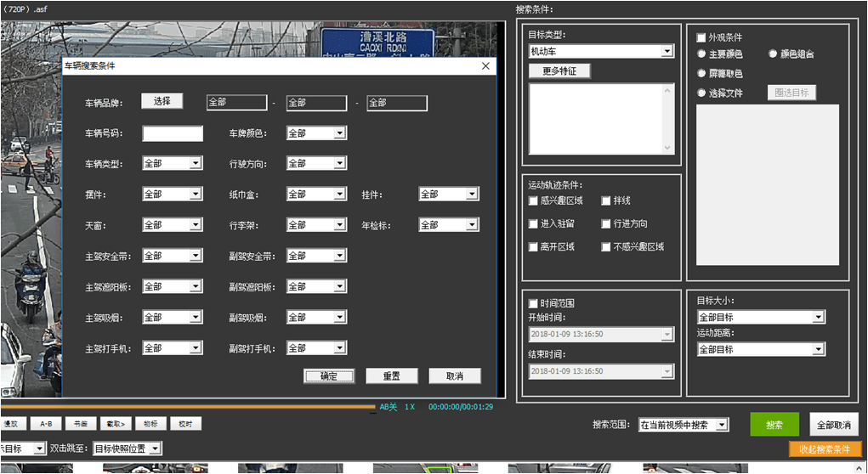Select the 主要颜色 radio button
This screenshot has height=474, width=868.
click(701, 54)
